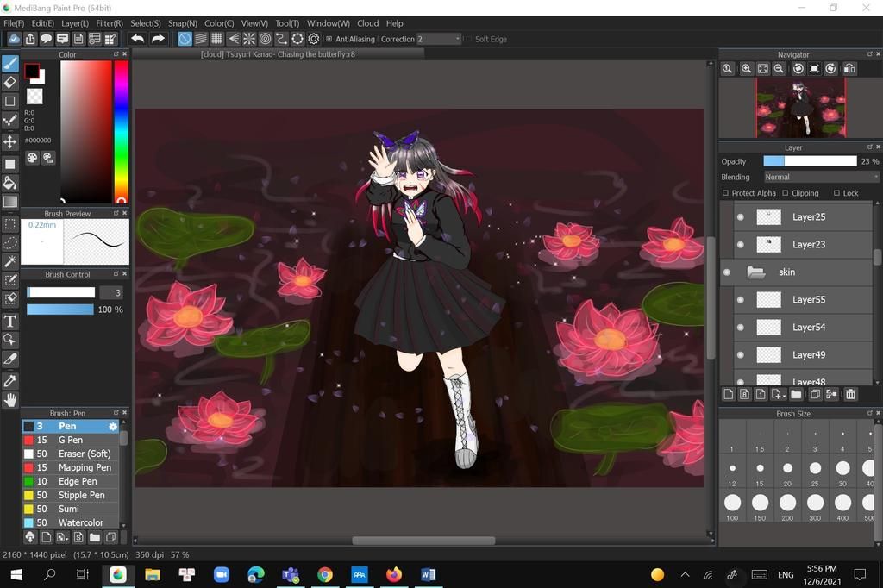Click the Navigator preview thumbnail
The height and width of the screenshot is (588, 883).
[x=800, y=108]
